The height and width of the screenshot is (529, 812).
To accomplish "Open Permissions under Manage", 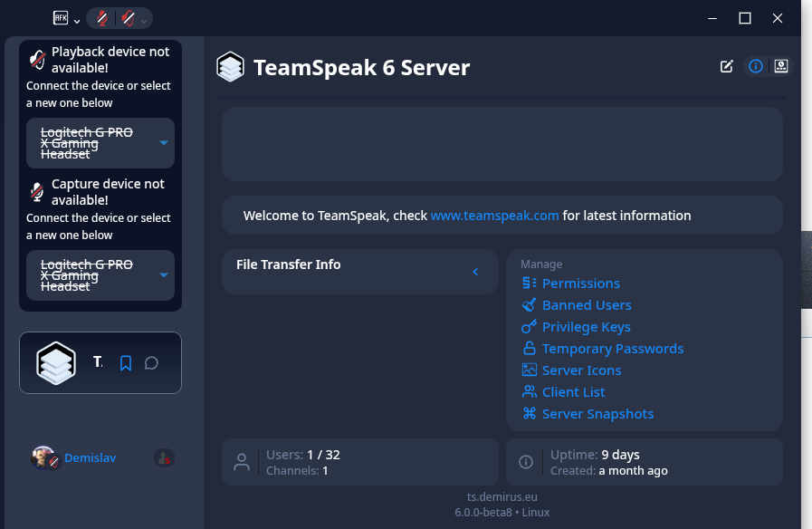I will (x=580, y=284).
